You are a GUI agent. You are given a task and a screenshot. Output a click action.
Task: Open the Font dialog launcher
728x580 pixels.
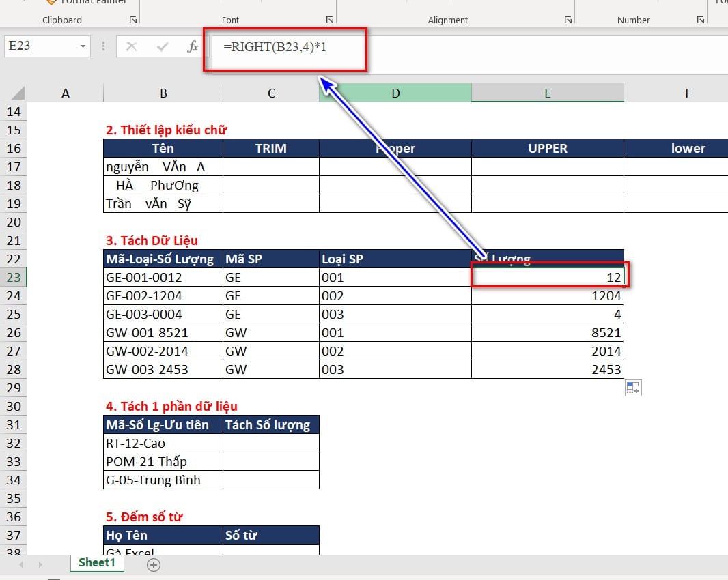click(x=330, y=20)
